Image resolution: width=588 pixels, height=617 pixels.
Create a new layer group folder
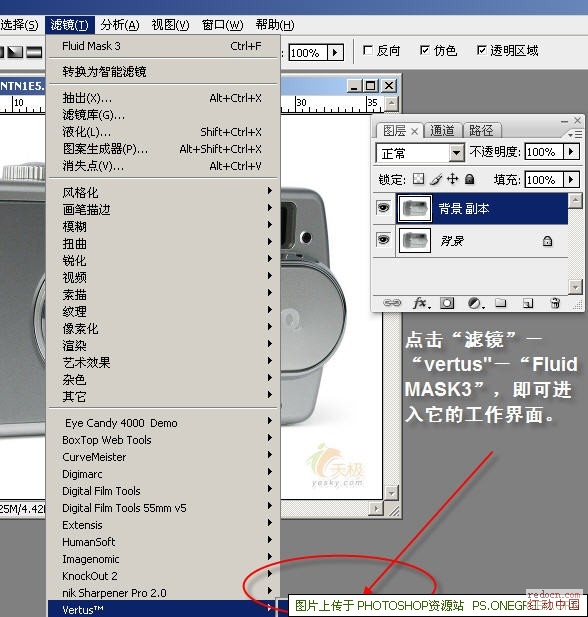(501, 303)
